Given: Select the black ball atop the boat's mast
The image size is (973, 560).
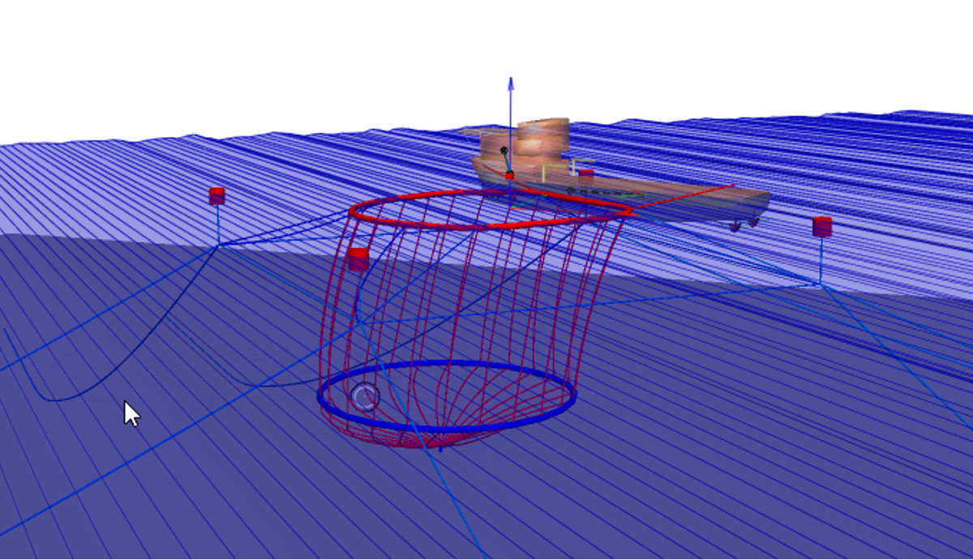Looking at the screenshot, I should pyautogui.click(x=504, y=149).
